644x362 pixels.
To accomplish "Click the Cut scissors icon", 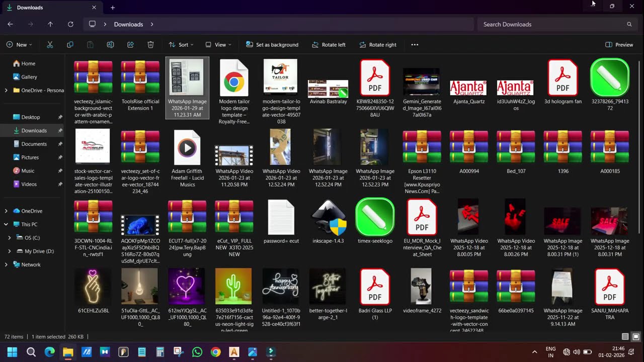I will (x=50, y=45).
